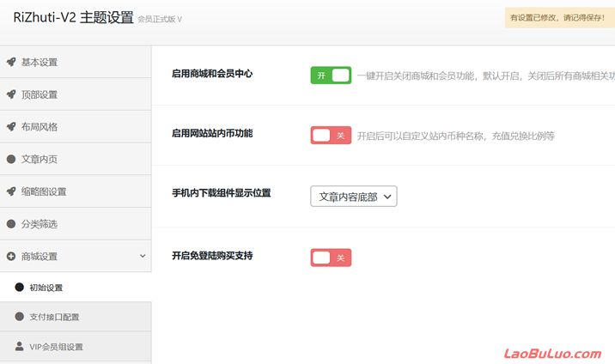Click the 启用网站站内币功能 label
Image resolution: width=615 pixels, height=364 pixels.
[x=212, y=134]
